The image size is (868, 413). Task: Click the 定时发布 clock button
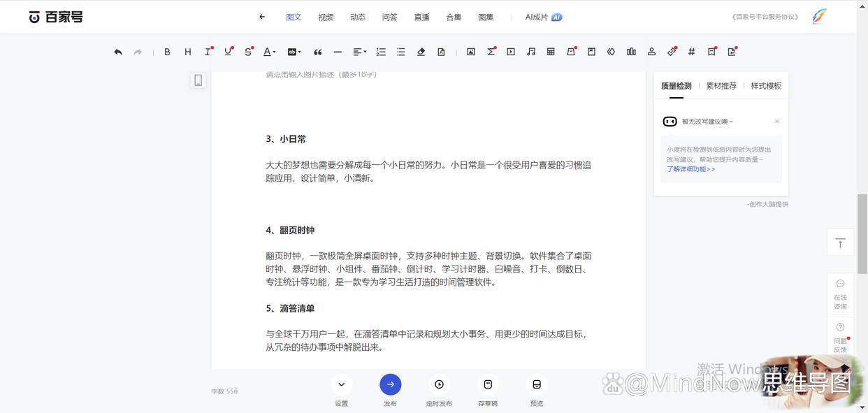coord(439,384)
